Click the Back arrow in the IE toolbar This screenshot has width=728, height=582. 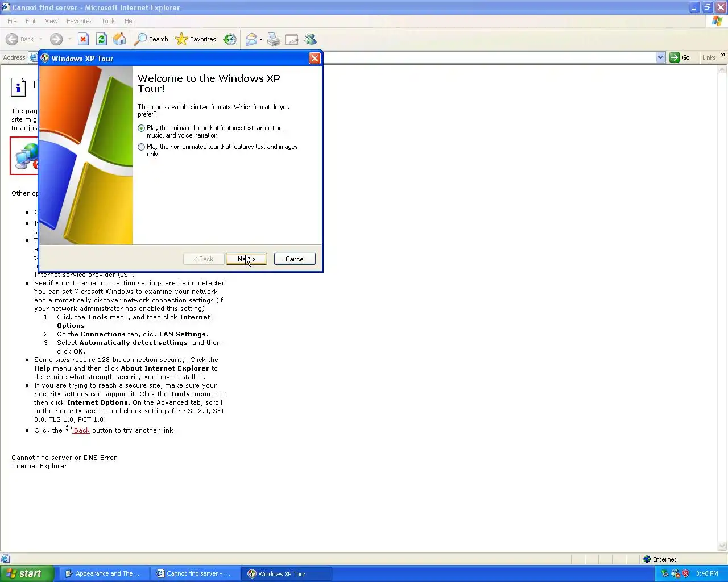point(12,39)
